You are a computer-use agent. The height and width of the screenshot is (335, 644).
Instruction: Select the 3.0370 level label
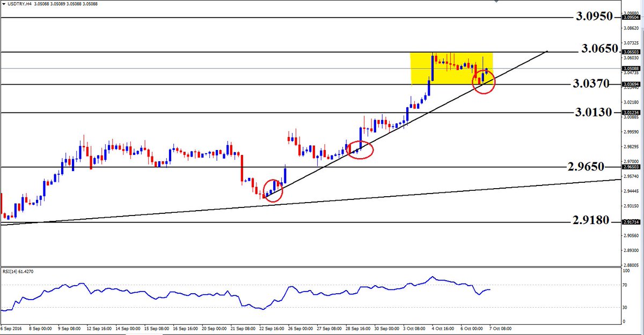[x=590, y=84]
